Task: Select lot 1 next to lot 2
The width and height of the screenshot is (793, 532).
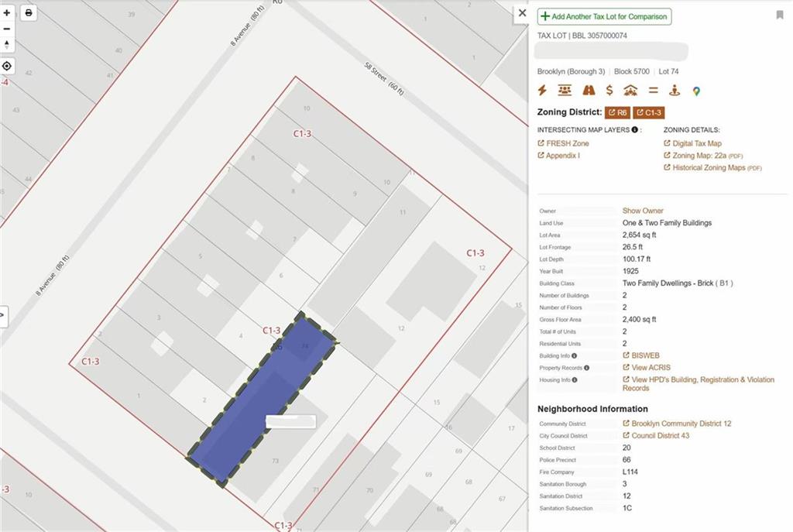Action: [138, 396]
